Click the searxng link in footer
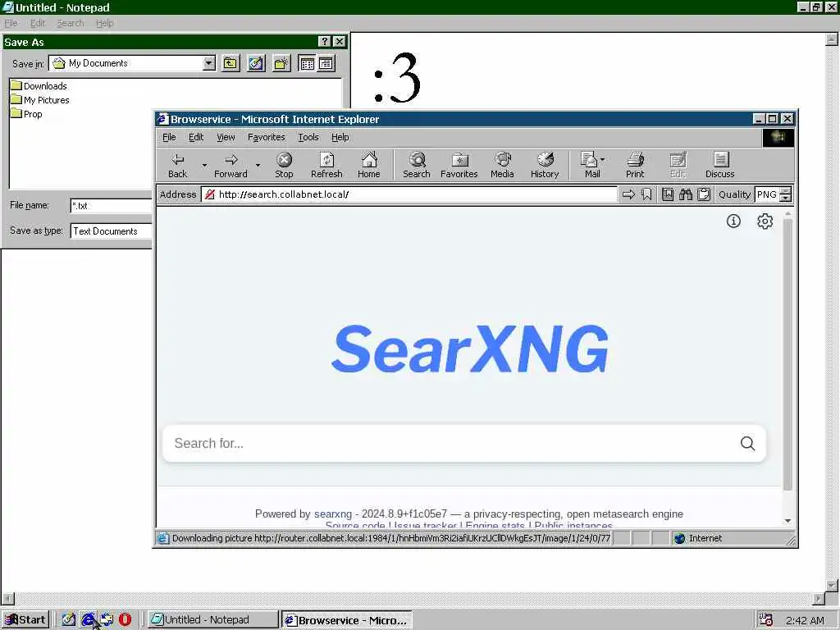Viewport: 840px width, 630px height. click(x=333, y=514)
